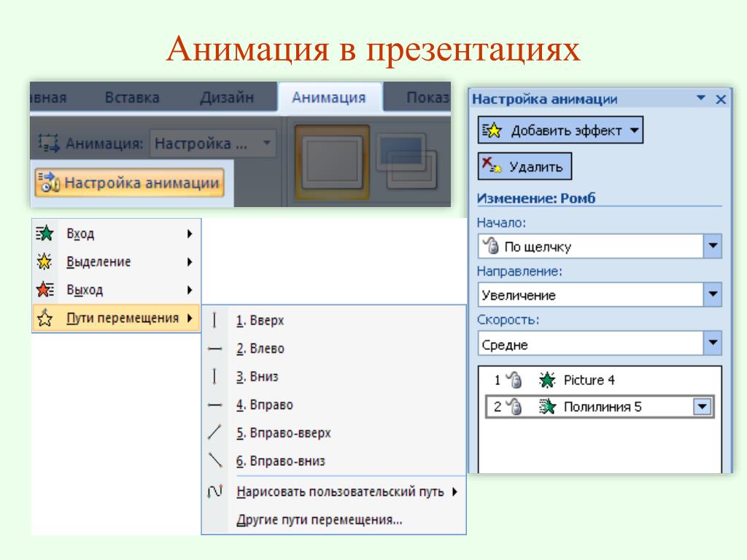Click the green star icon of Picture 4

pyautogui.click(x=547, y=380)
